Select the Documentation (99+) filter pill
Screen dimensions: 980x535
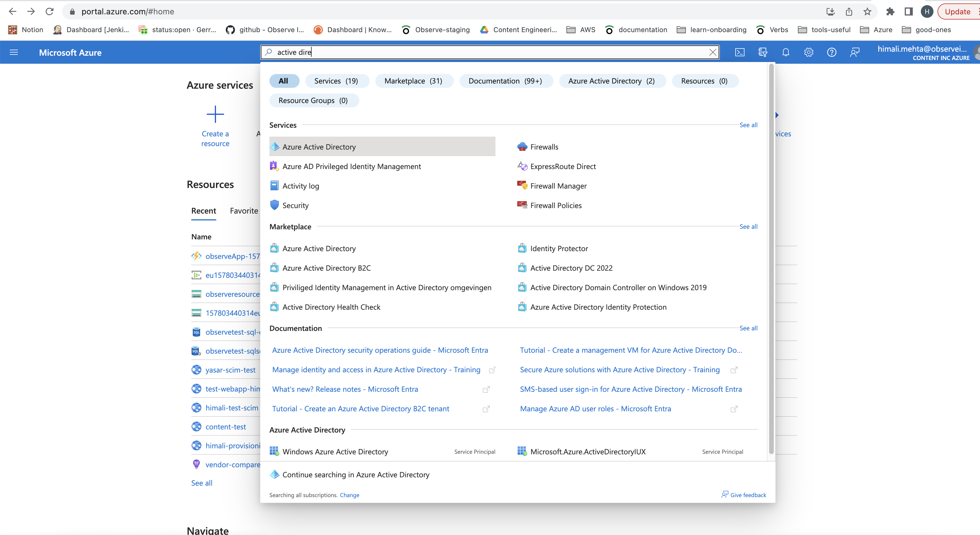click(505, 81)
